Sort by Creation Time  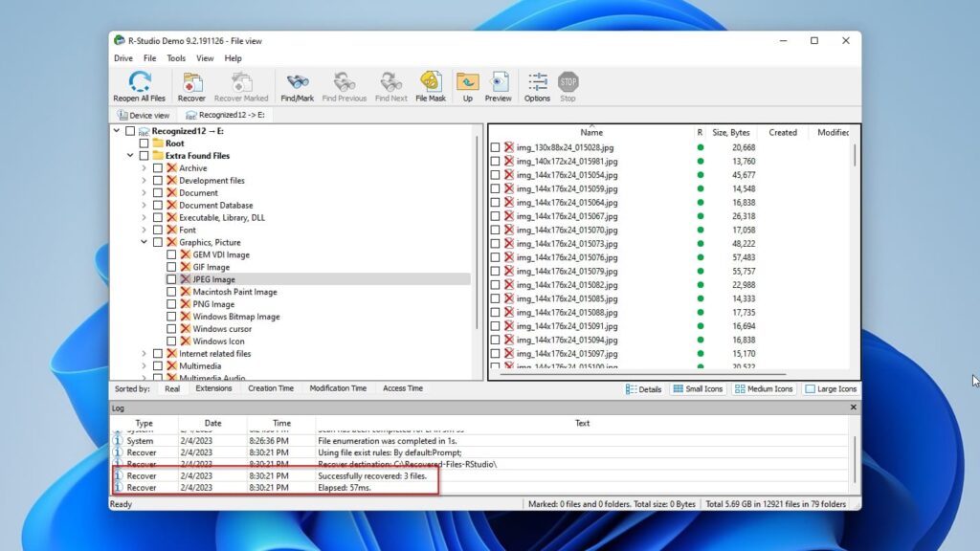coord(271,388)
